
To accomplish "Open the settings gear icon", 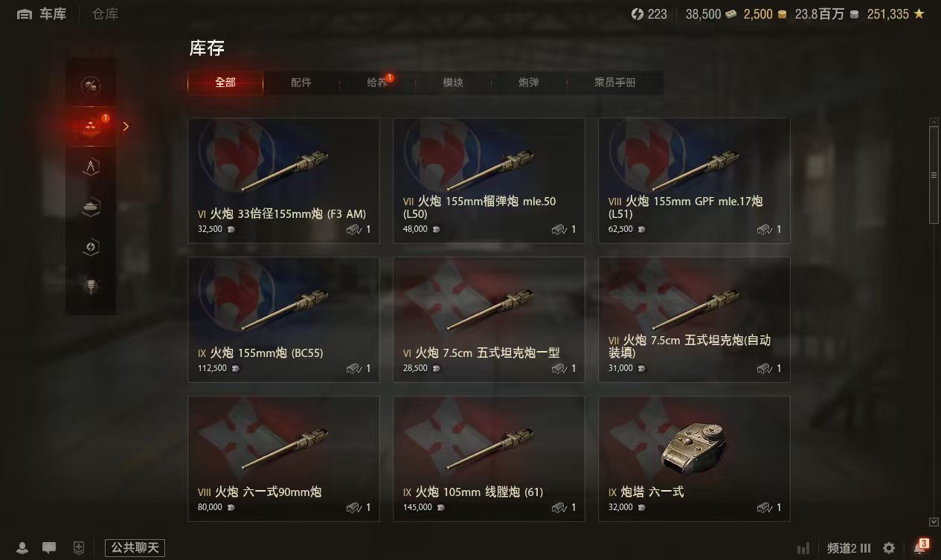I will [x=889, y=548].
